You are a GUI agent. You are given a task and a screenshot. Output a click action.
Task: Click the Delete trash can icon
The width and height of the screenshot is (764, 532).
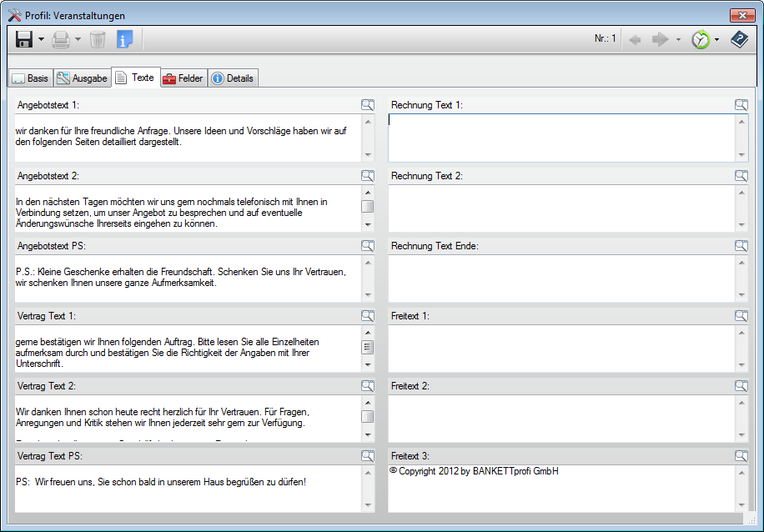tap(98, 39)
